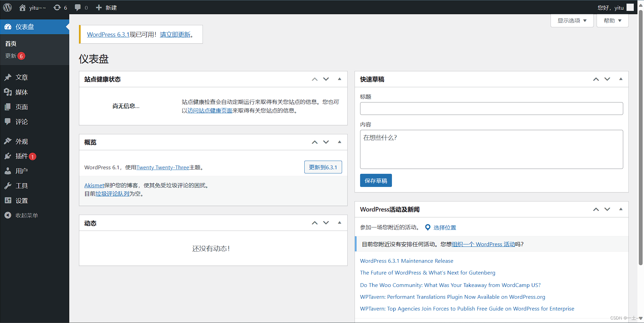644x323 pixels.
Task: Click the comments bubble icon in admin bar
Action: pos(78,8)
